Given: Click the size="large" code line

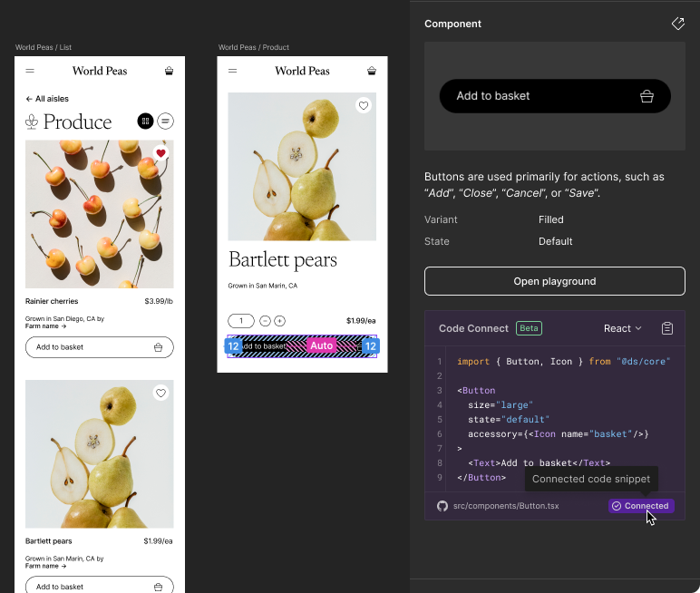Looking at the screenshot, I should 500,405.
